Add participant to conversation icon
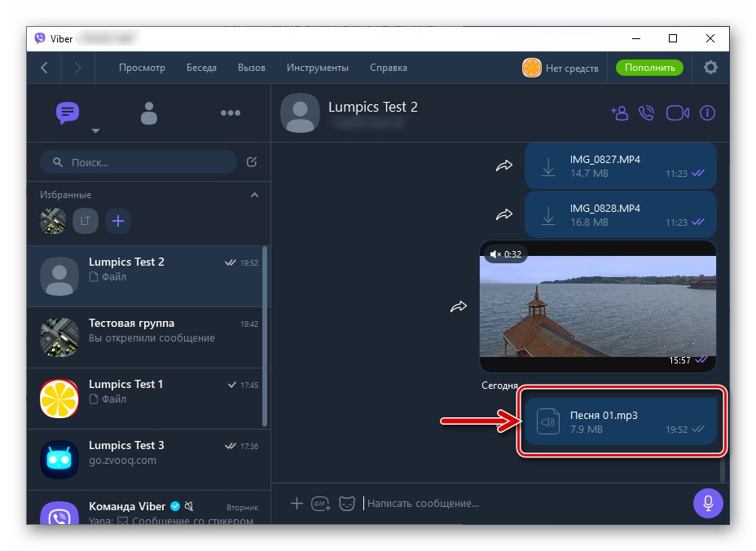 point(619,113)
